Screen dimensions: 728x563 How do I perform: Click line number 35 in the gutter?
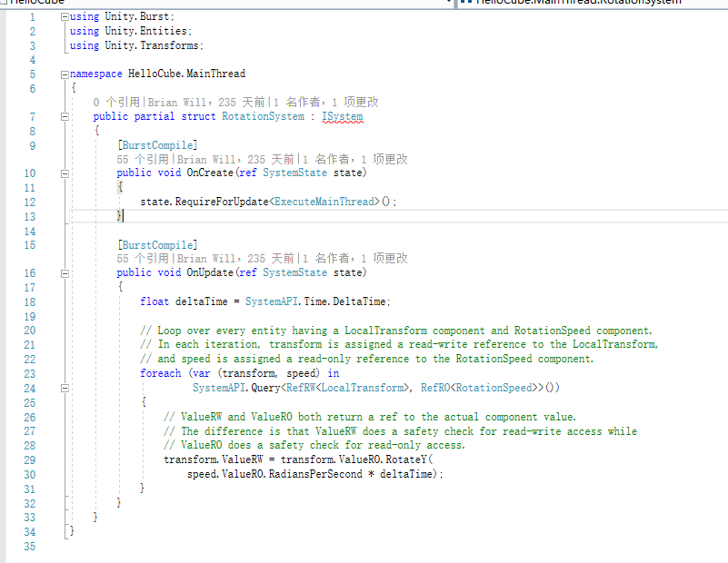(x=30, y=547)
